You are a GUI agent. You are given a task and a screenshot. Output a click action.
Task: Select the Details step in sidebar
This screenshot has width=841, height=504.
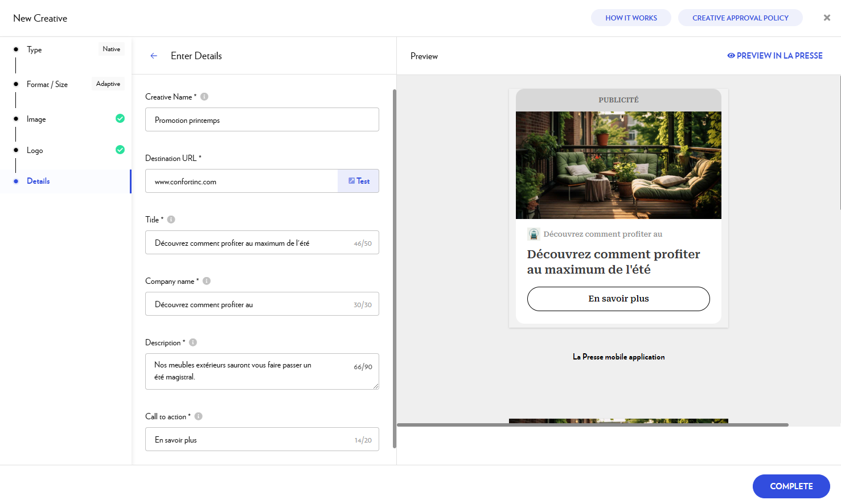[38, 181]
